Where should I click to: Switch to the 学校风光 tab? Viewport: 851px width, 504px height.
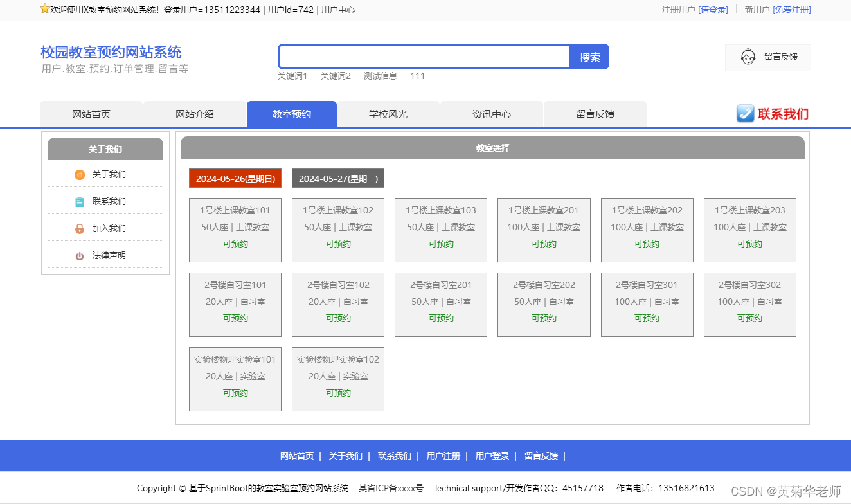(x=388, y=114)
